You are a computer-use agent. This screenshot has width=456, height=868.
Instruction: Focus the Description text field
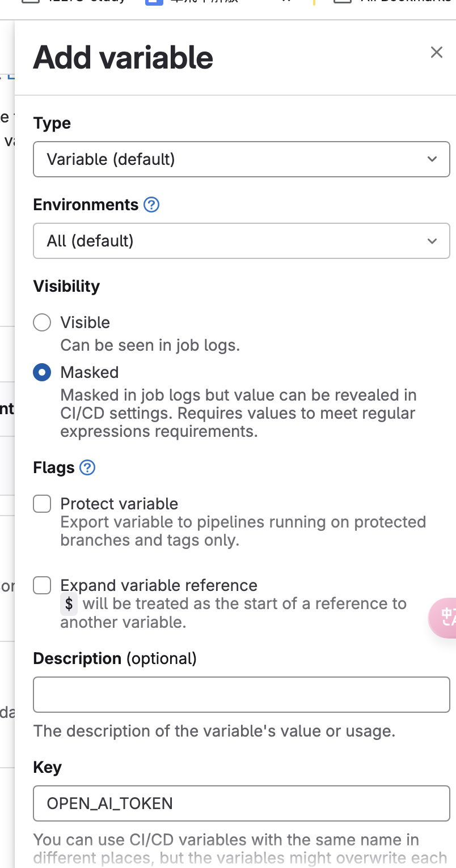pos(241,694)
